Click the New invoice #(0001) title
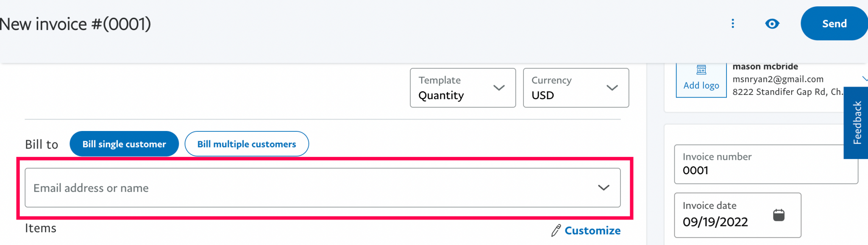The image size is (868, 245). 75,24
